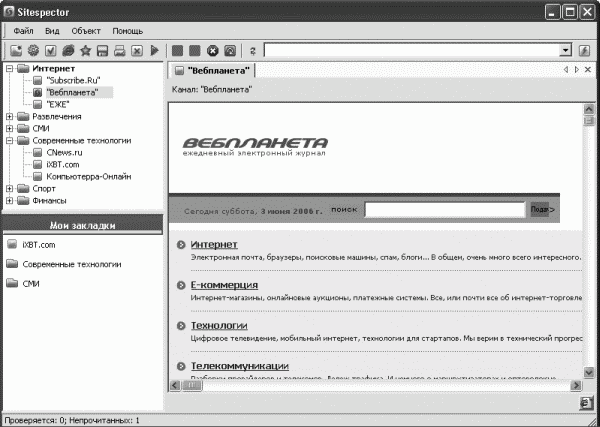Image resolution: width=600 pixels, height=427 pixels.
Task: Add bookmark with the star toolbar icon
Action: point(85,51)
